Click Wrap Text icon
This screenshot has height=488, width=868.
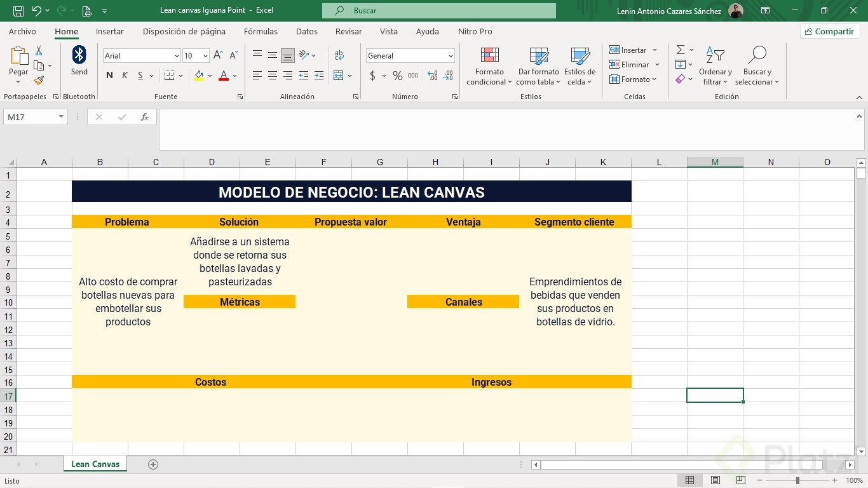[339, 55]
